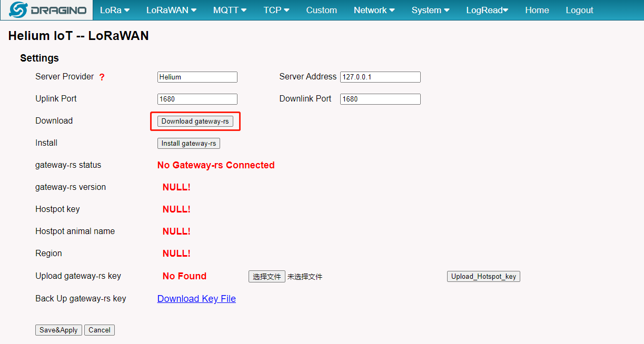
Task: Click the Upload_Hotspot_key button
Action: click(x=483, y=277)
